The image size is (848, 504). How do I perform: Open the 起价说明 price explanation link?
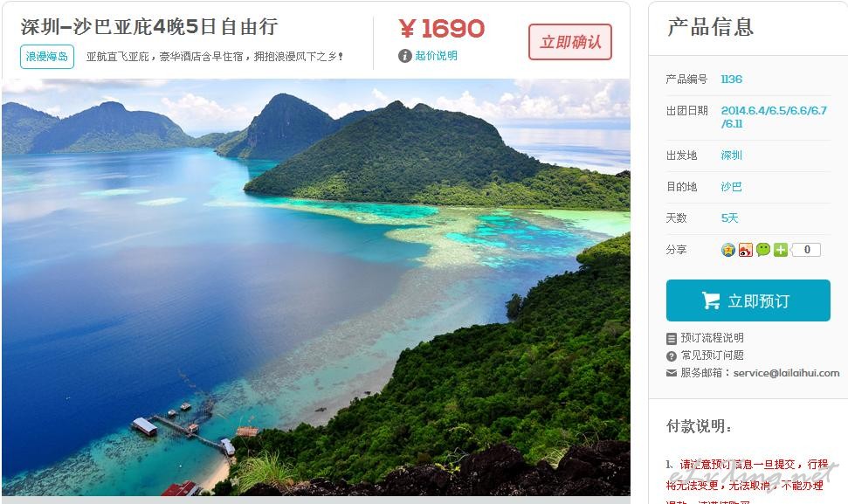(x=436, y=56)
